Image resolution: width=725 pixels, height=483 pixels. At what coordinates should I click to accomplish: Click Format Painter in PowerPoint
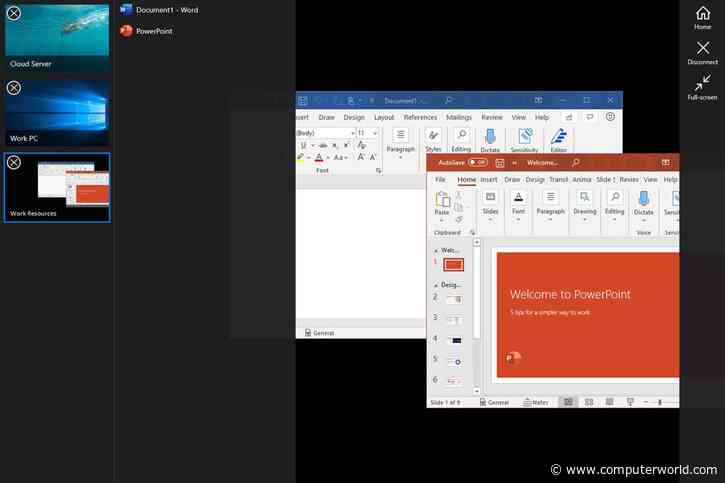(459, 220)
